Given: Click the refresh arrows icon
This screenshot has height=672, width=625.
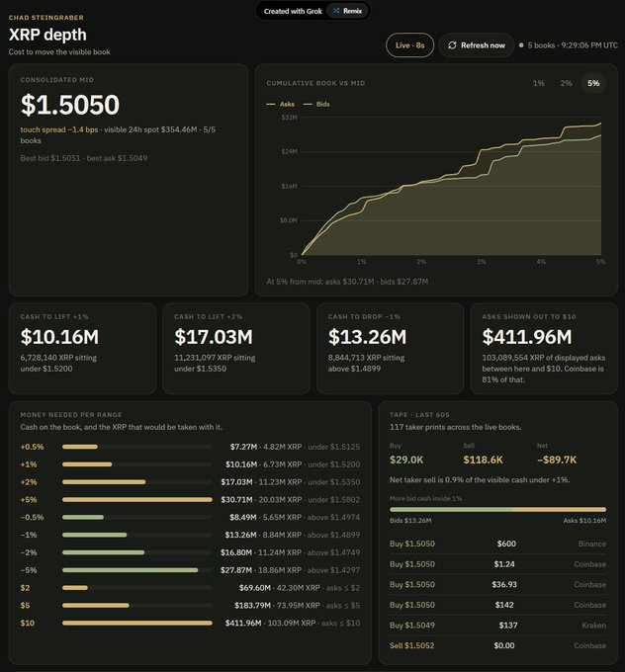Looking at the screenshot, I should click(452, 45).
